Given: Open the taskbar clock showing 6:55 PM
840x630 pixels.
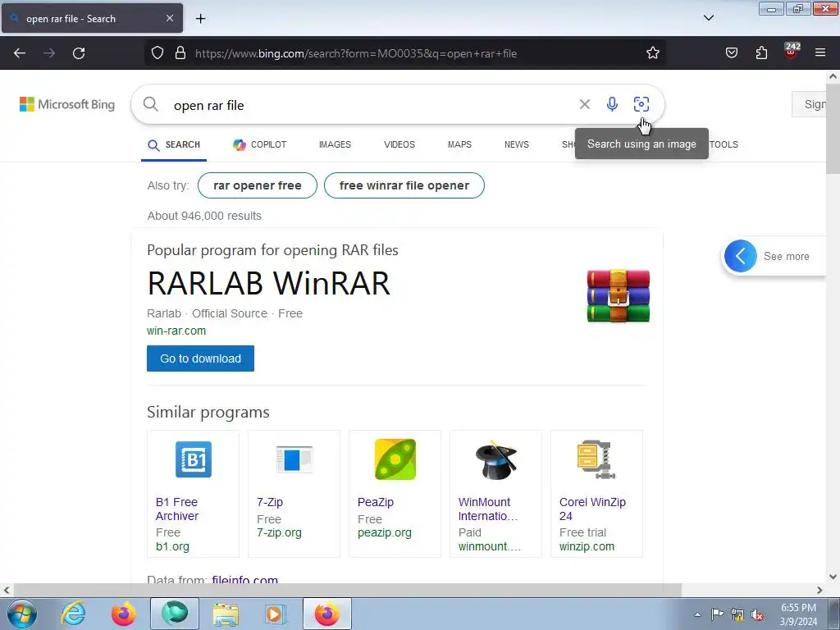Looking at the screenshot, I should pyautogui.click(x=798, y=614).
